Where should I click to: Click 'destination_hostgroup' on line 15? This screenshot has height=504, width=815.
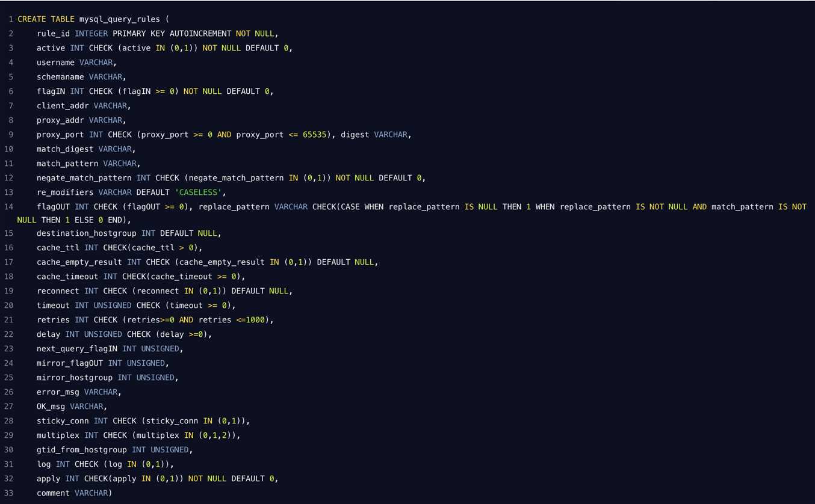pyautogui.click(x=87, y=233)
